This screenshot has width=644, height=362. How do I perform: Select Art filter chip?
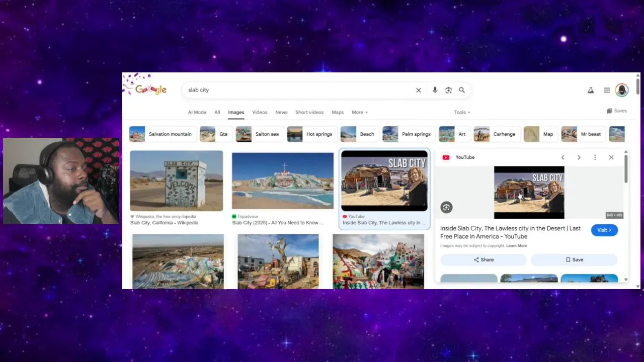click(454, 134)
